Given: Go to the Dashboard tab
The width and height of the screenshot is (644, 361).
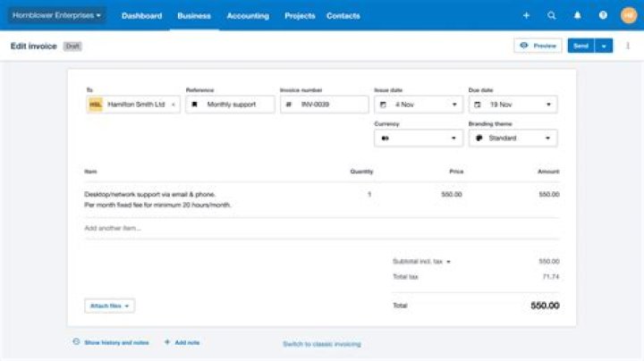Looking at the screenshot, I should point(141,15).
